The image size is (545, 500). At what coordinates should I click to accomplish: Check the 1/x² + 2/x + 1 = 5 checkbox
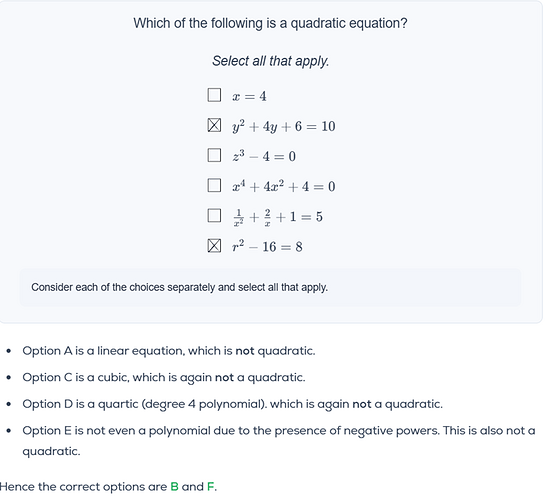click(214, 215)
